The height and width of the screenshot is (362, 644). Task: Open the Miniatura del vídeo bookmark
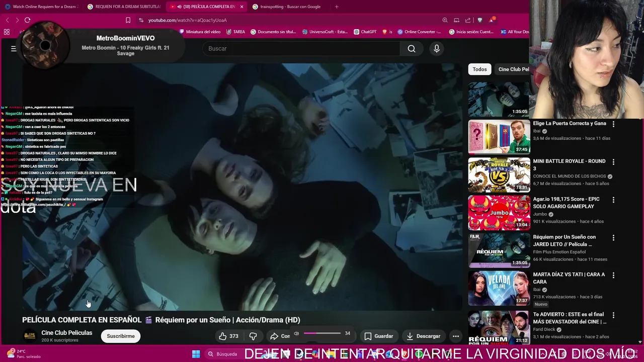pyautogui.click(x=200, y=32)
